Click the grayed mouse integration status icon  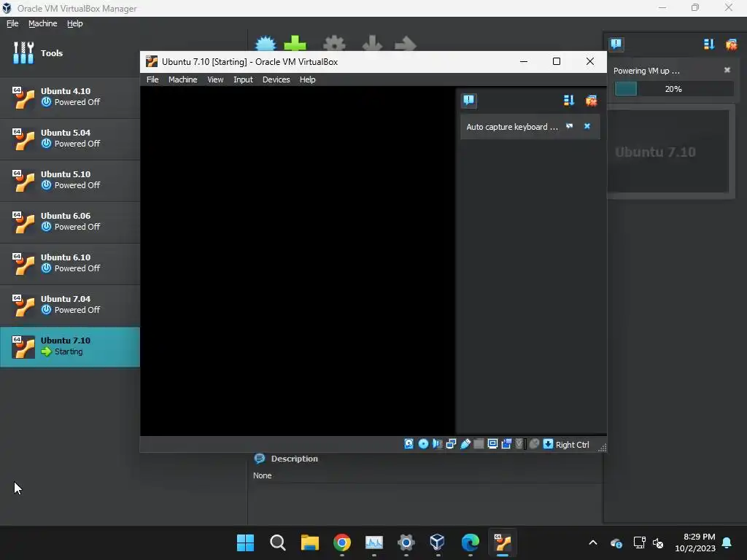coord(534,444)
